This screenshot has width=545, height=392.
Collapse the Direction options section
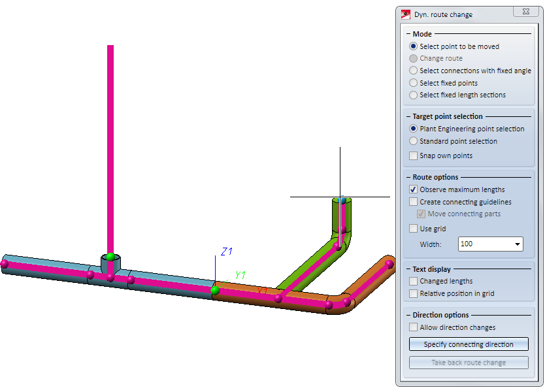point(408,315)
